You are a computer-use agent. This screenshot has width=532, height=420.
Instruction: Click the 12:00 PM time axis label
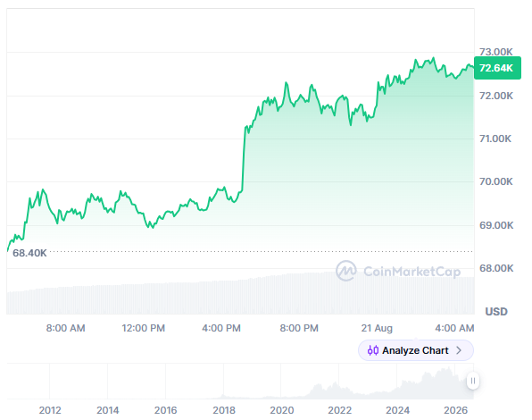pos(143,328)
